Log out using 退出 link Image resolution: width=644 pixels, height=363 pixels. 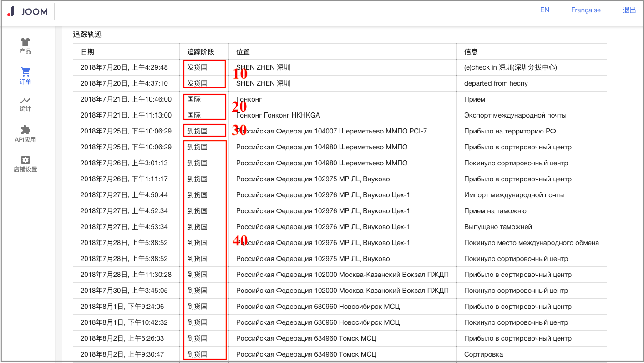[629, 10]
